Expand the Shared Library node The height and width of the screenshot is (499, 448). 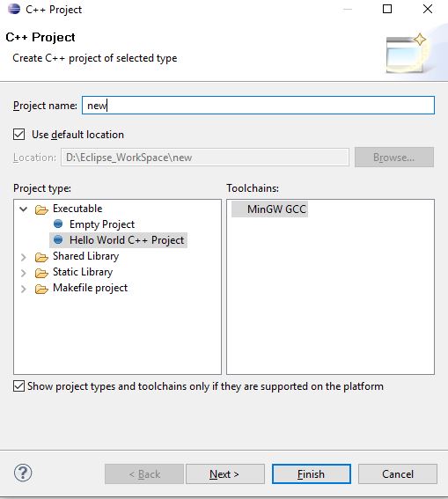coord(23,257)
